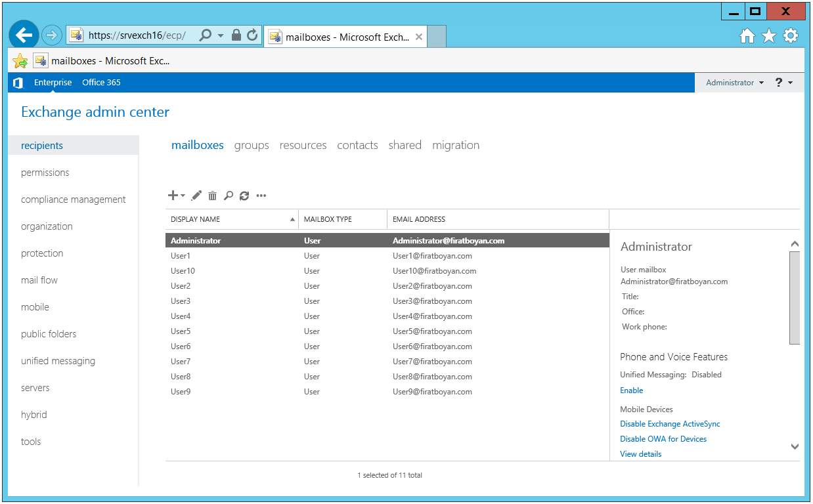813x504 pixels.
Task: Switch to the Office 365 tab
Action: pyautogui.click(x=101, y=83)
